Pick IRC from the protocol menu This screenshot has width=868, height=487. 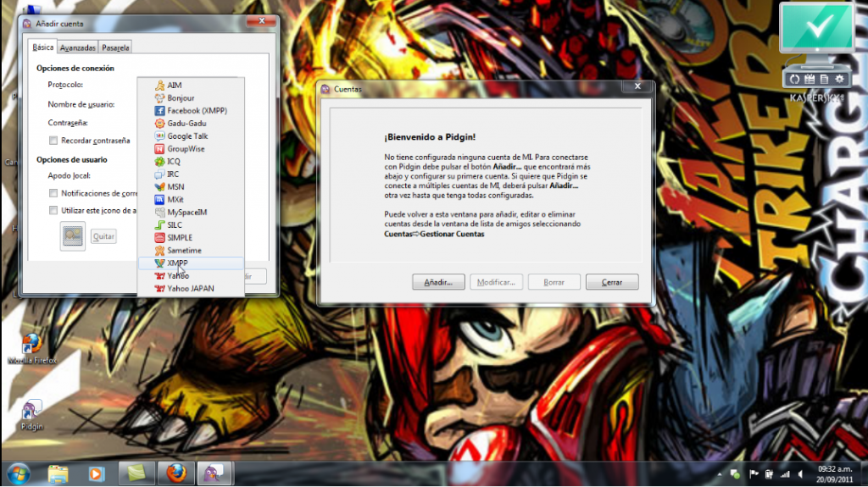pos(191,174)
